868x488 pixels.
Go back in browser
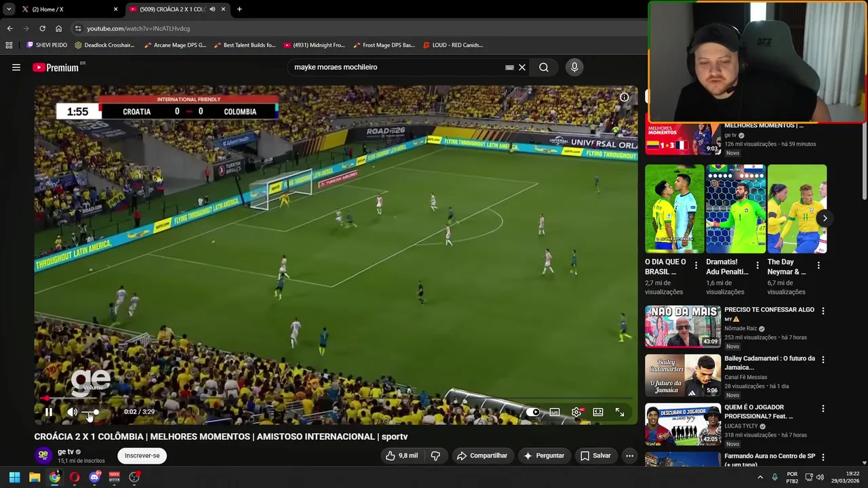point(9,28)
